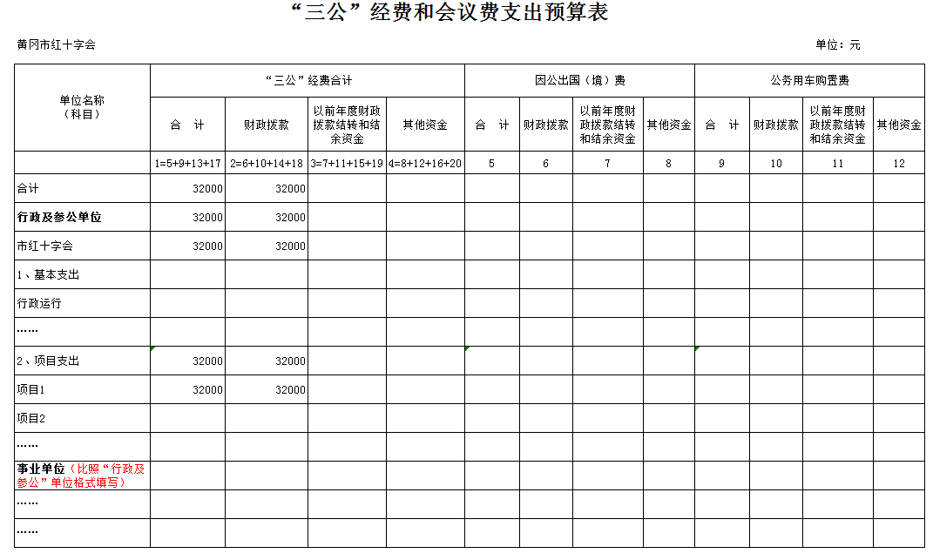Screen dimensions: 933x560
Task: Click 32000 in 项目1 row, first 财政拨款 column
Action: point(290,389)
